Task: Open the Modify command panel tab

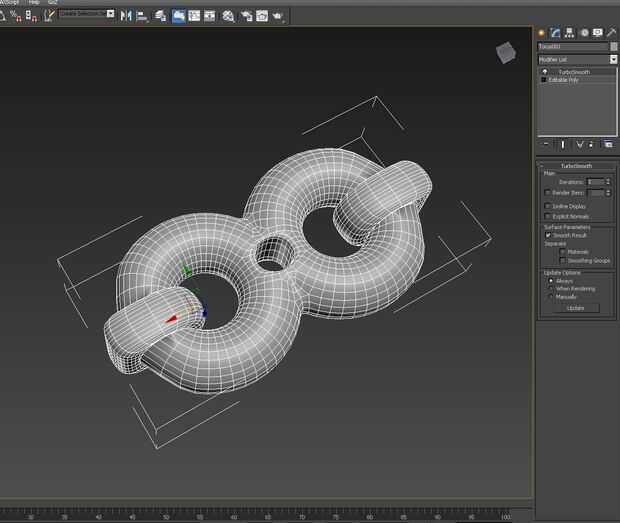Action: coord(555,33)
